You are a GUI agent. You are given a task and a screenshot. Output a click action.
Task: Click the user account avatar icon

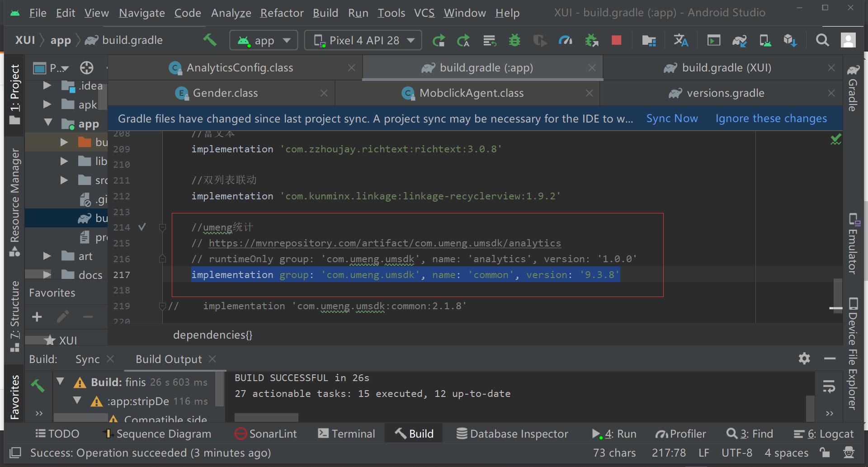[x=848, y=41]
